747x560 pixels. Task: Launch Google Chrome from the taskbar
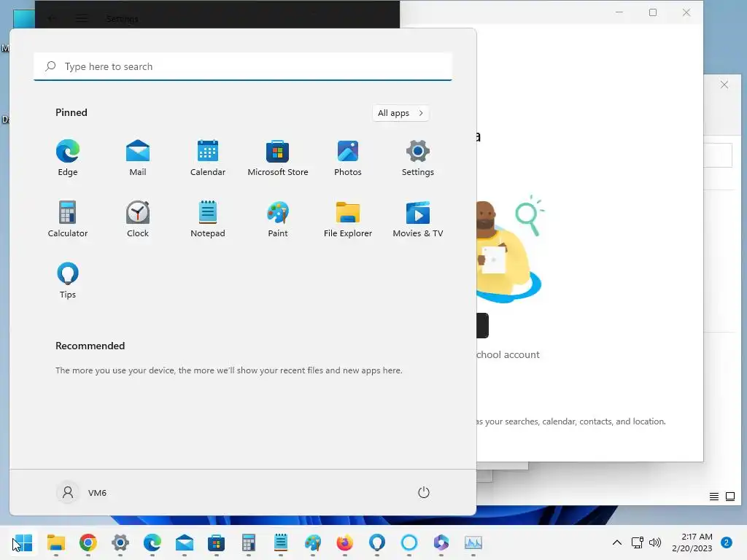click(x=88, y=542)
